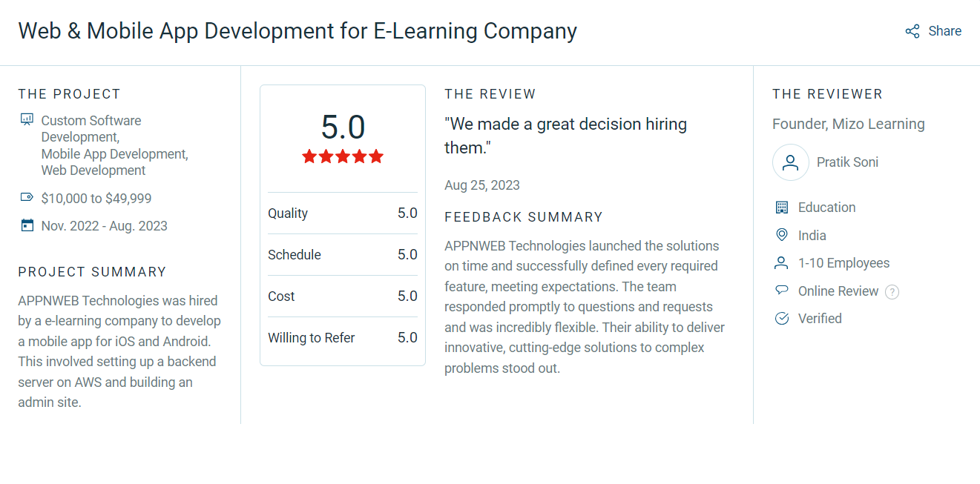
Task: Click the Education industry building icon
Action: coord(781,208)
